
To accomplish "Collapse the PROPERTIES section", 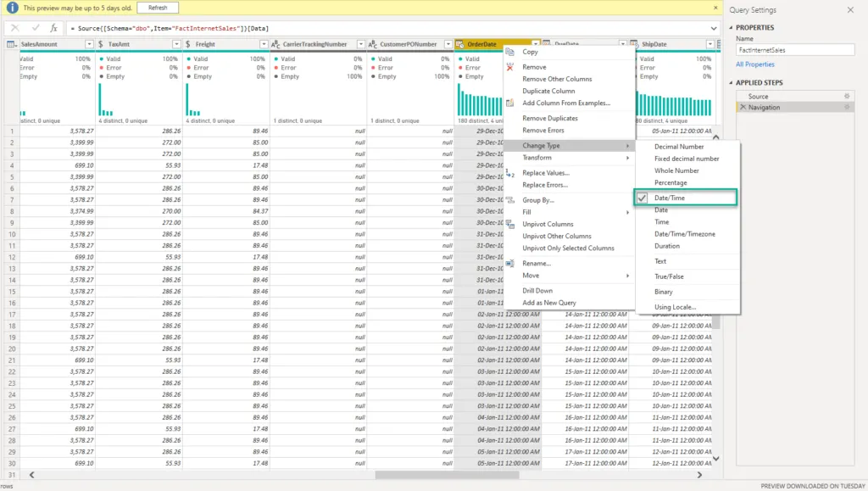I will [729, 28].
